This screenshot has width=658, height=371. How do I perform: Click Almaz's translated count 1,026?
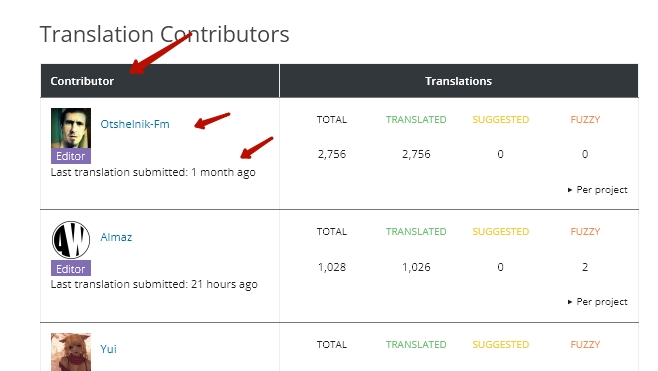(416, 267)
